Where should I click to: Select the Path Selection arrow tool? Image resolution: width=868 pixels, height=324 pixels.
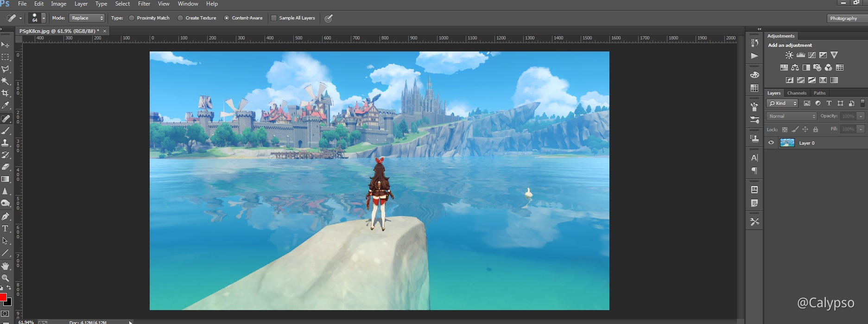click(x=5, y=241)
